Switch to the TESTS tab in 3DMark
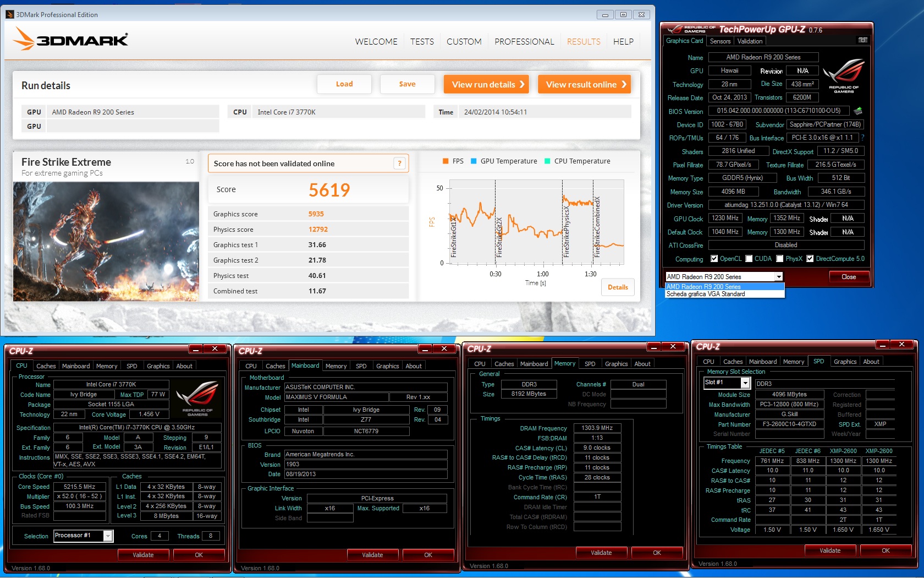The width and height of the screenshot is (924, 578). click(x=422, y=42)
